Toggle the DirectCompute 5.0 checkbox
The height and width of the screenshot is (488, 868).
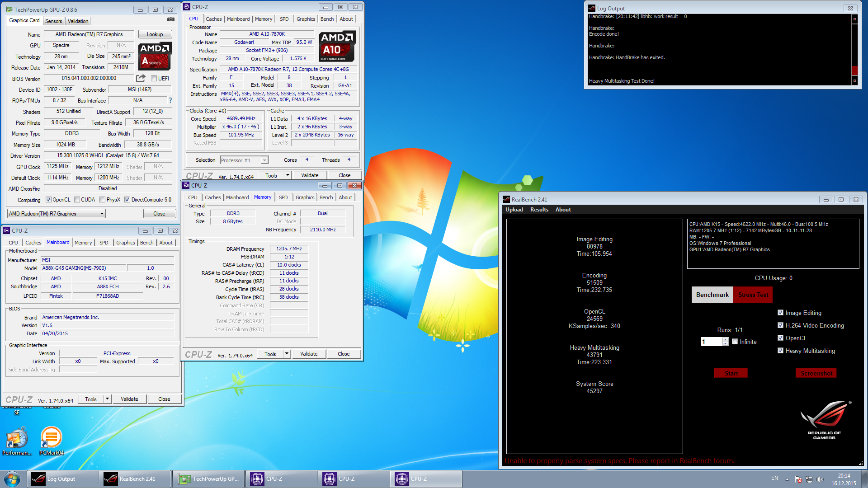(127, 200)
